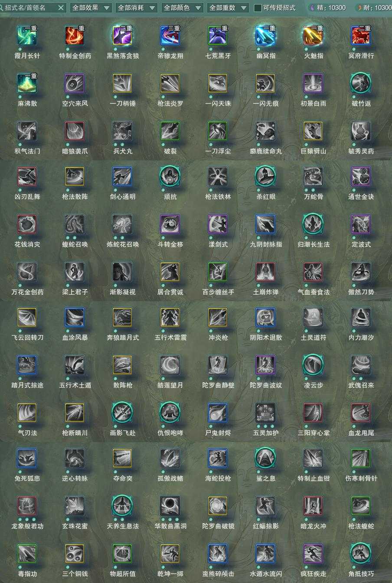This screenshot has height=583, width=392.
Task: Expand the 全部消耗 filter dropdown
Action: click(136, 7)
